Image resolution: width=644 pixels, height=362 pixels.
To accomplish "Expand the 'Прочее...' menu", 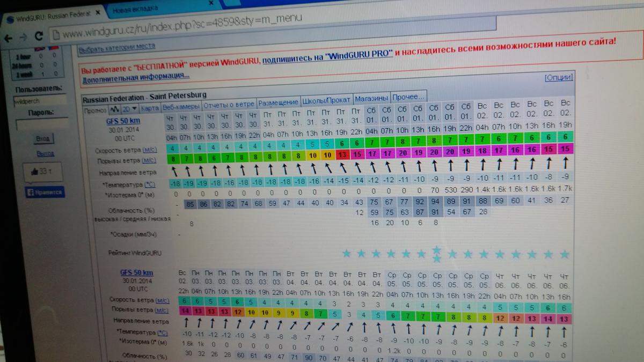I will pos(408,97).
